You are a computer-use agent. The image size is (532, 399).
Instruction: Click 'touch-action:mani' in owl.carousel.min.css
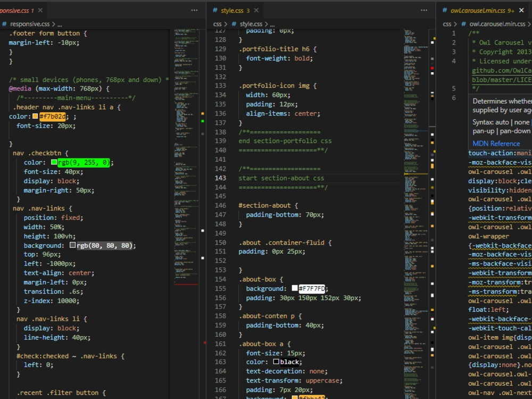click(x=500, y=153)
